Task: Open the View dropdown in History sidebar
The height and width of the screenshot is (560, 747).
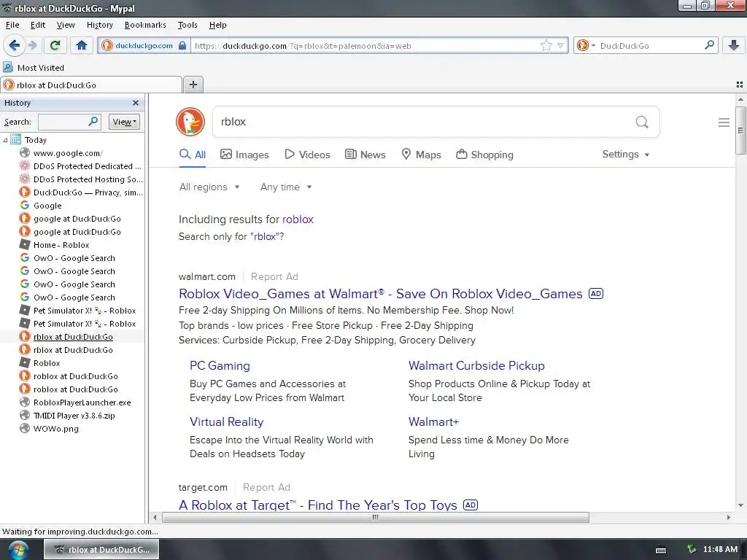Action: (124, 122)
